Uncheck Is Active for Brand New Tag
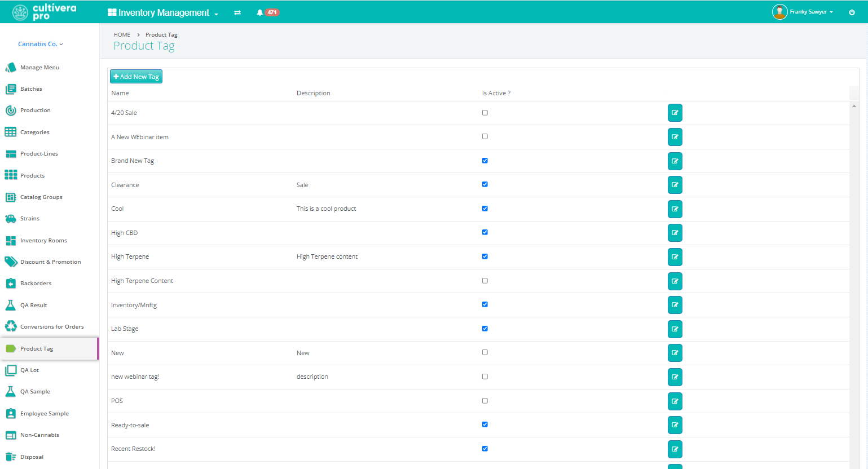The height and width of the screenshot is (469, 868). [x=485, y=161]
